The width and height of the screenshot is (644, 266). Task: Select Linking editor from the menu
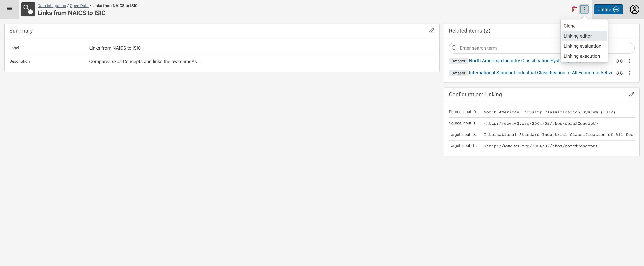pyautogui.click(x=577, y=36)
